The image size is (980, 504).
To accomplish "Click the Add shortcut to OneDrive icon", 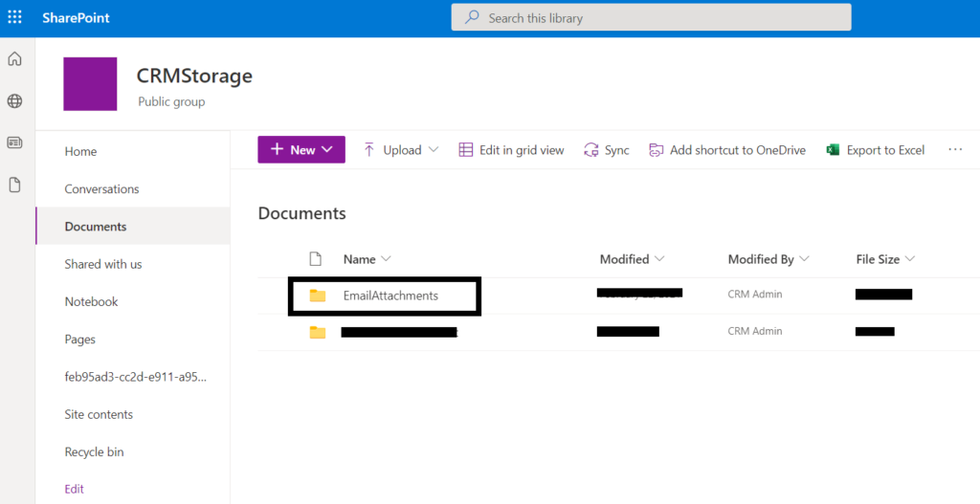I will pyautogui.click(x=656, y=150).
